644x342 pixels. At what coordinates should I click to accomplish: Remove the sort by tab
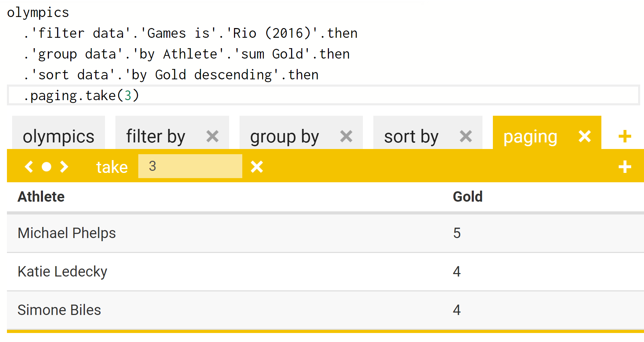click(x=465, y=136)
